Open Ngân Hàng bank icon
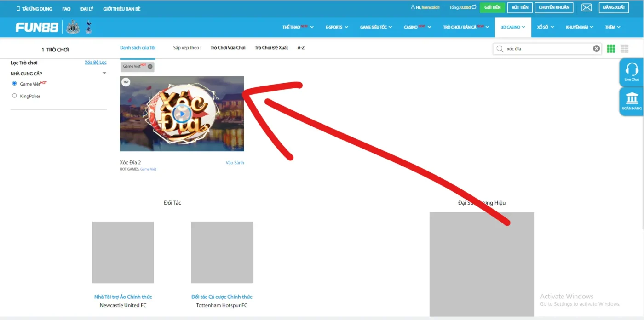The width and height of the screenshot is (644, 320). coord(632,98)
